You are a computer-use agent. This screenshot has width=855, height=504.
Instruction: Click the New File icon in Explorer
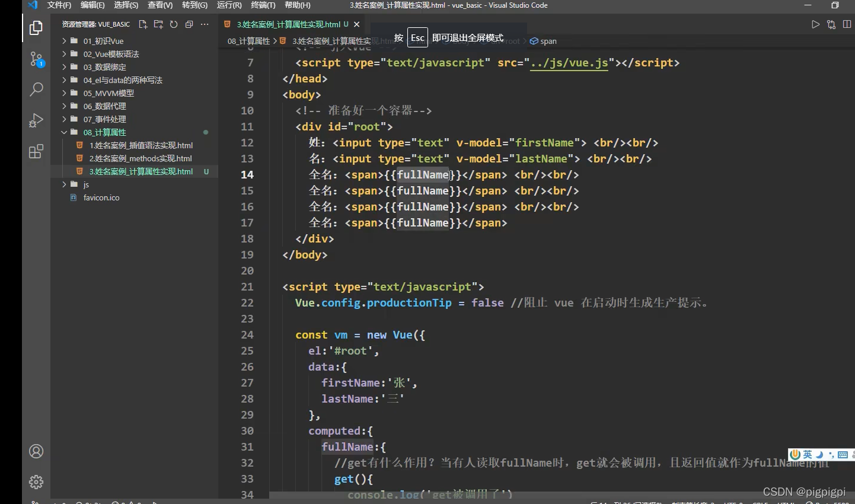(143, 24)
